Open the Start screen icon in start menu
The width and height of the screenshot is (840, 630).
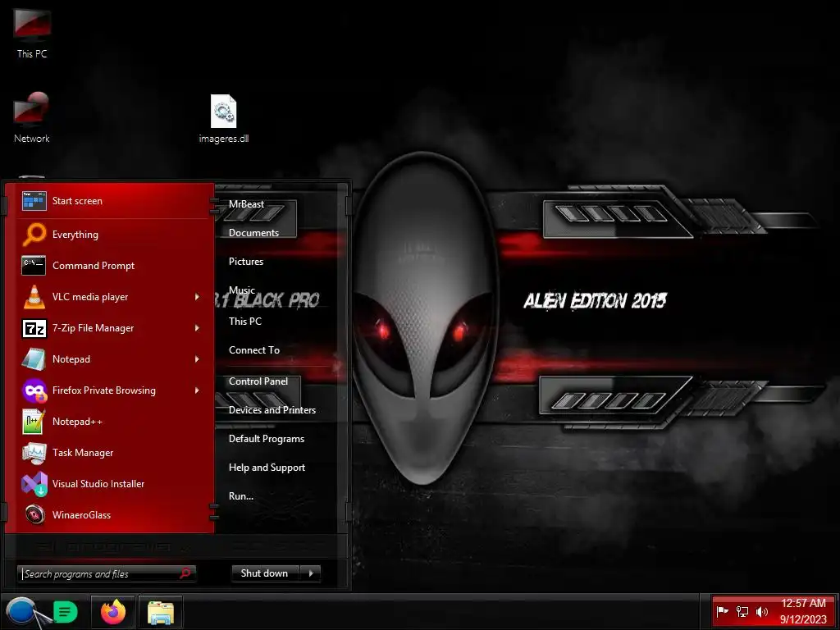pos(34,201)
